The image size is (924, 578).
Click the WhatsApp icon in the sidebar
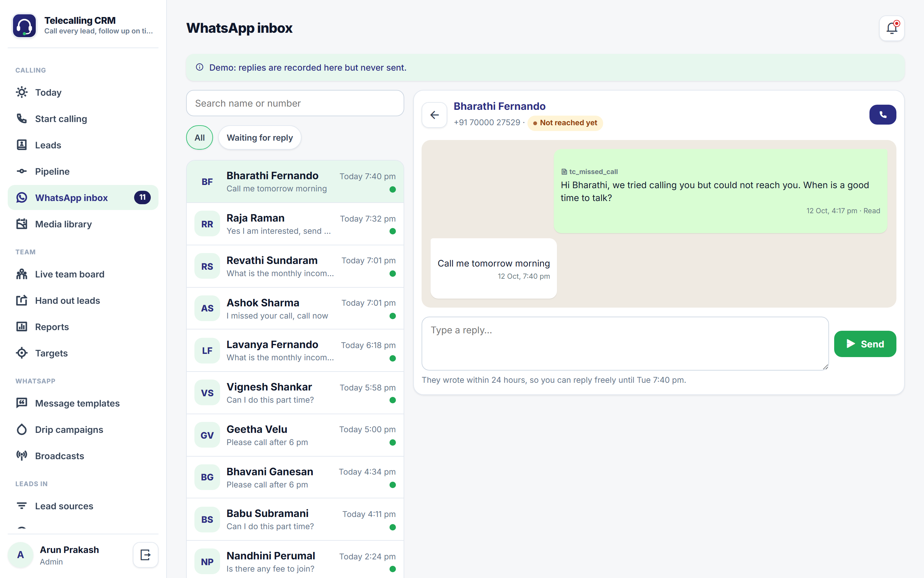pos(22,197)
